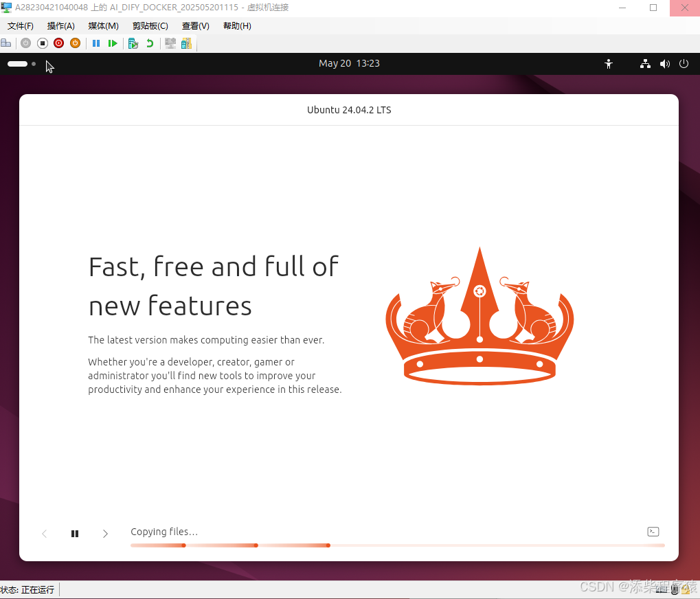
Task: Save VM state with the orange power icon
Action: (x=75, y=43)
